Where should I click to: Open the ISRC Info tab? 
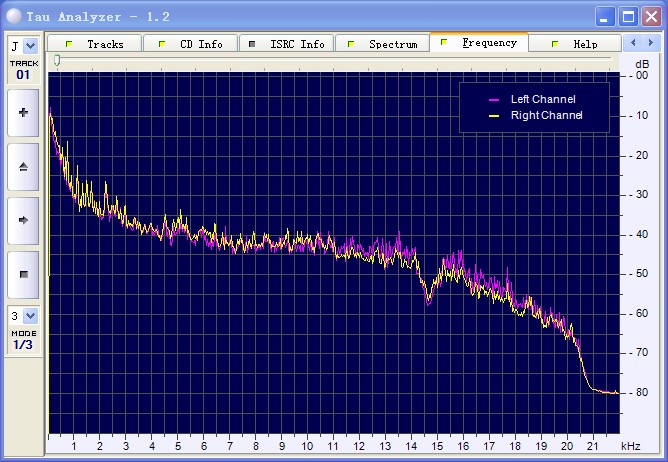click(286, 44)
